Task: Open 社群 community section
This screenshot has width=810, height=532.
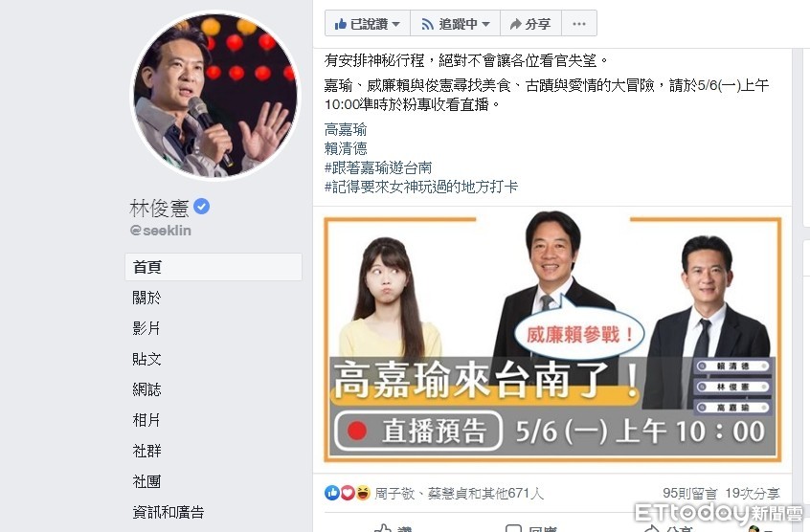Action: pyautogui.click(x=146, y=451)
